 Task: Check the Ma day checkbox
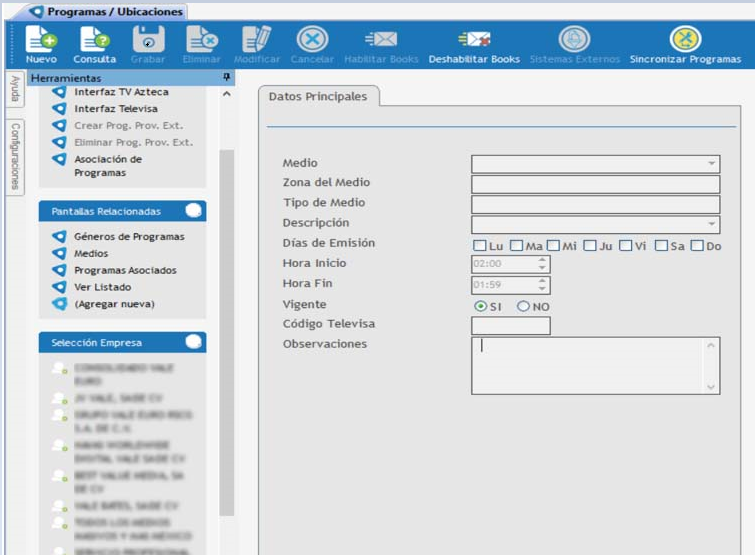click(x=516, y=246)
